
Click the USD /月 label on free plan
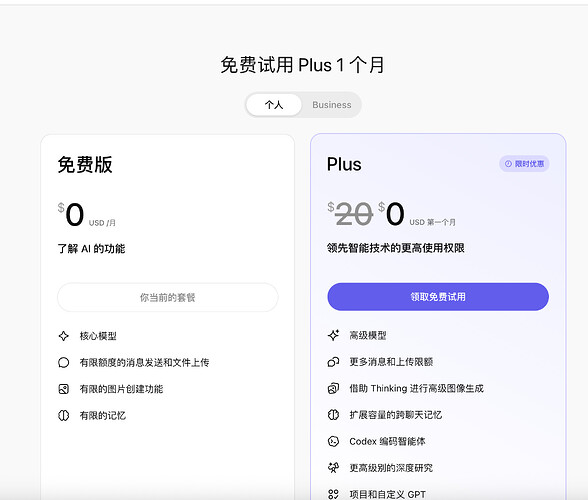click(x=102, y=223)
